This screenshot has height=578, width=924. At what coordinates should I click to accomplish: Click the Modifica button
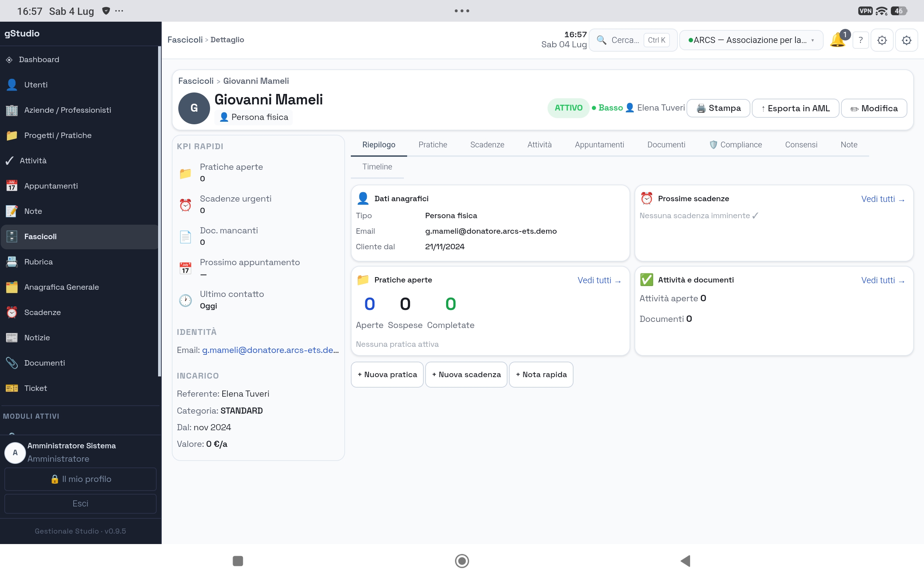pos(874,108)
